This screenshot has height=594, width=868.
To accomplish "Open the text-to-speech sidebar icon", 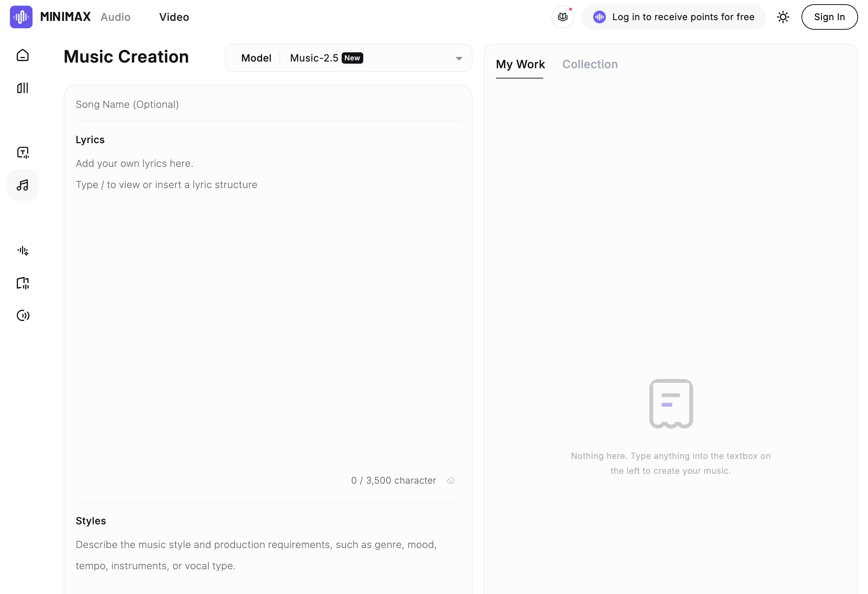I will tap(22, 152).
